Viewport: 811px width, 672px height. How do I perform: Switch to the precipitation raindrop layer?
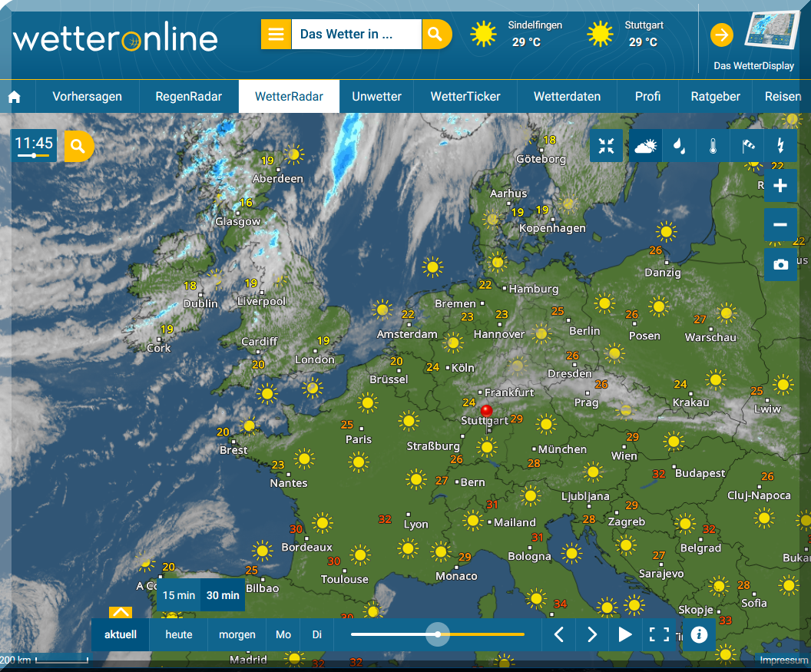click(x=680, y=145)
